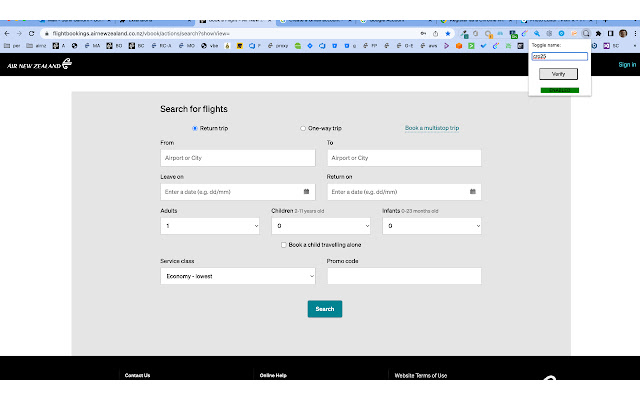The height and width of the screenshot is (400, 640).
Task: Open the Chrome extensions puzzle icon
Action: point(598,33)
